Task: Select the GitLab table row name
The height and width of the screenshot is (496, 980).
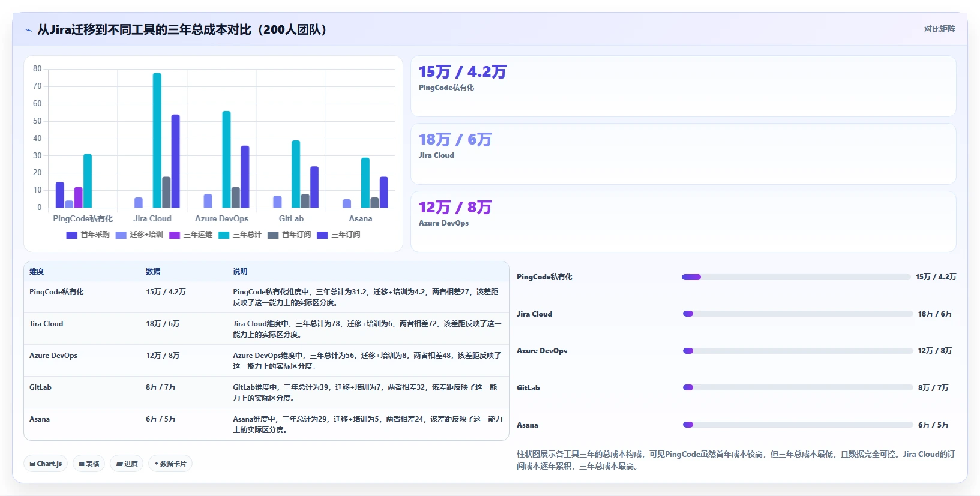Action: [40, 387]
